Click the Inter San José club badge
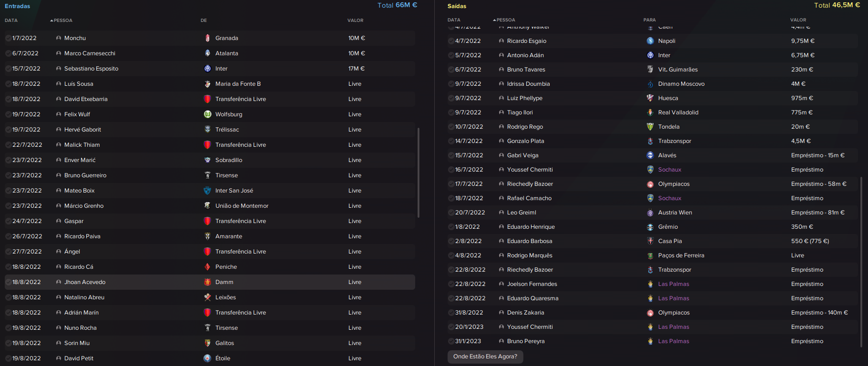Image resolution: width=868 pixels, height=366 pixels. click(x=207, y=191)
